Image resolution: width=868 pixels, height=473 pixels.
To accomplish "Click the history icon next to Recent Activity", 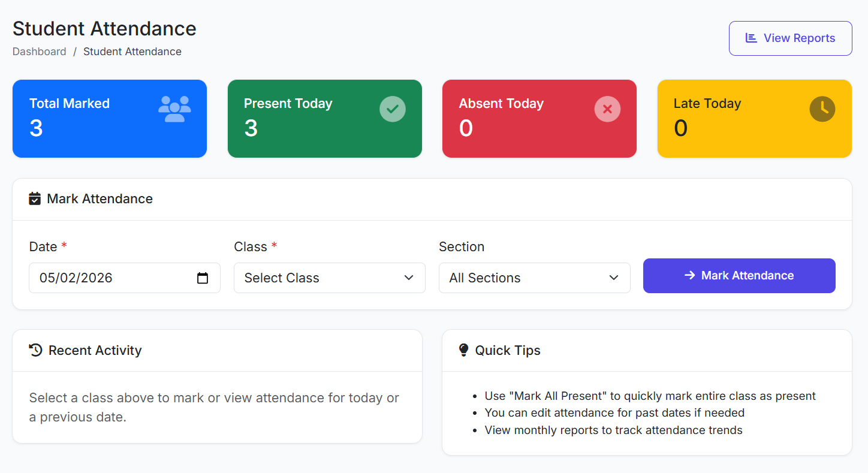I will [35, 350].
